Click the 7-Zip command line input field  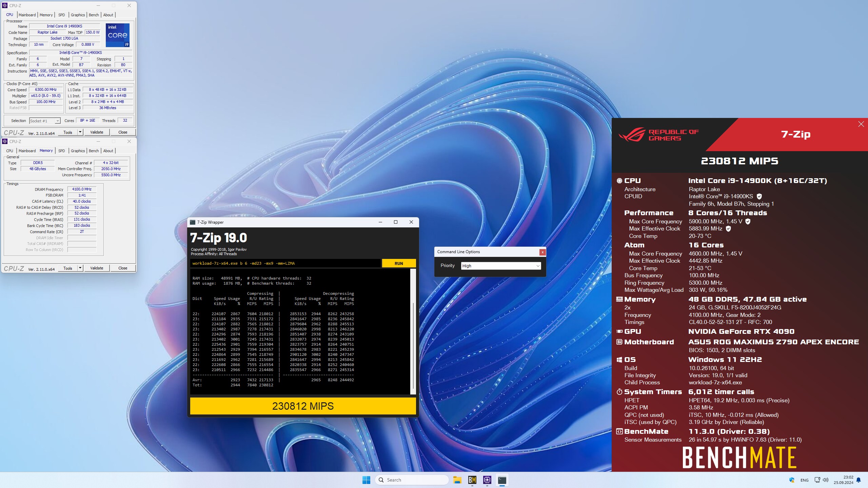coord(285,263)
